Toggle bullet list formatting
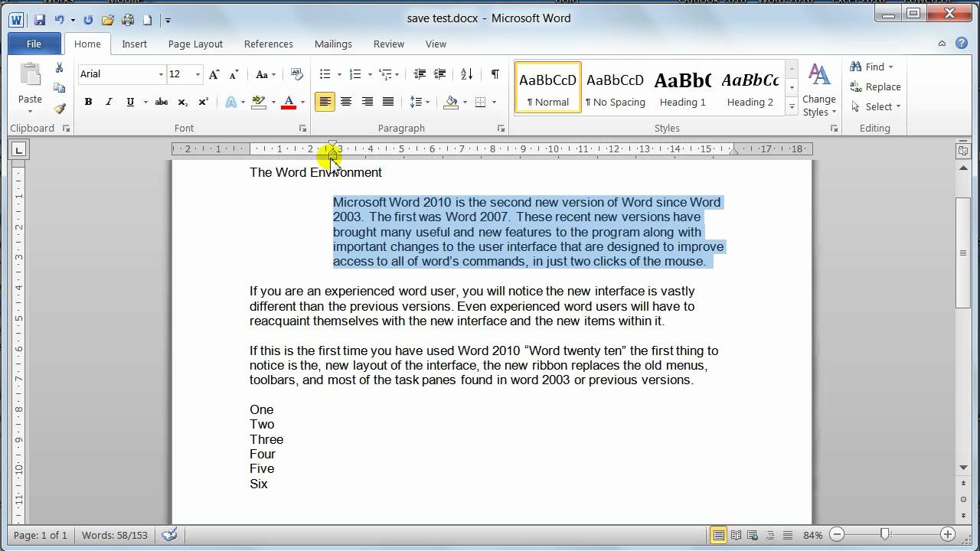Image resolution: width=980 pixels, height=551 pixels. [x=325, y=74]
